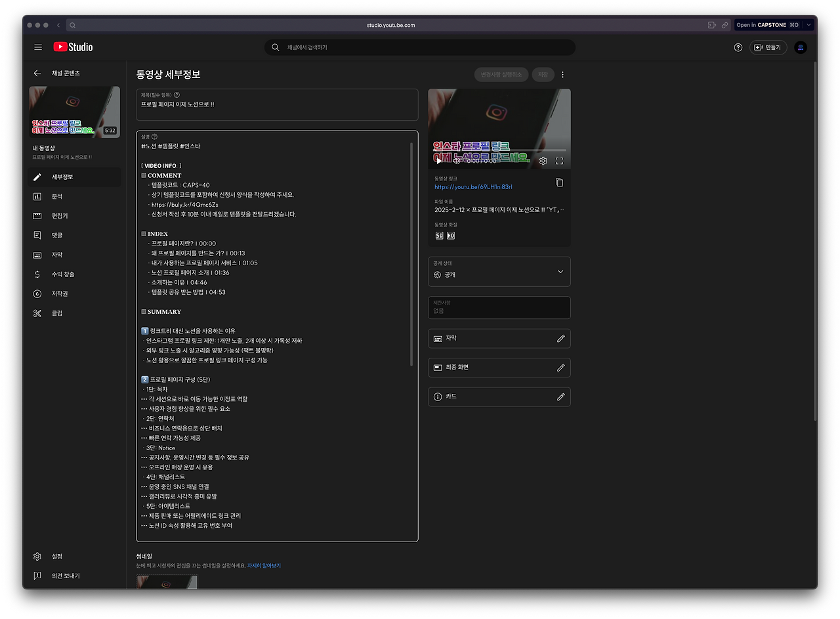
Task: Click the '#노션 #템플릿 #인스타' hashtag line
Action: coord(171,146)
